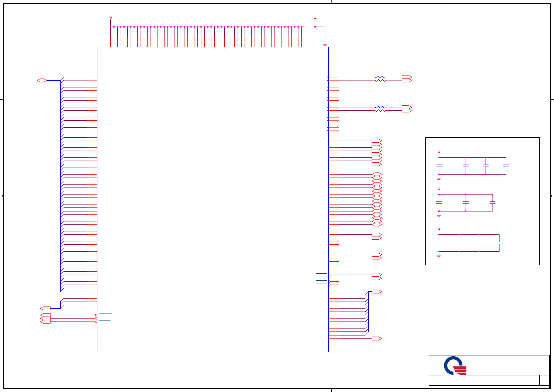Select the capacitor beside the top-right power rail
This screenshot has width=554, height=392.
pyautogui.click(x=325, y=35)
